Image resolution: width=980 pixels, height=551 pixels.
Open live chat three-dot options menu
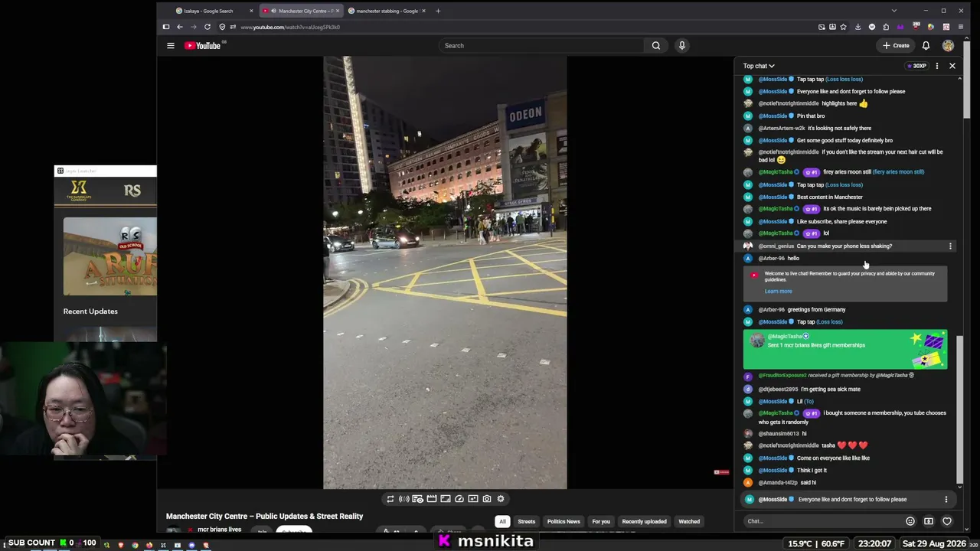coord(936,66)
